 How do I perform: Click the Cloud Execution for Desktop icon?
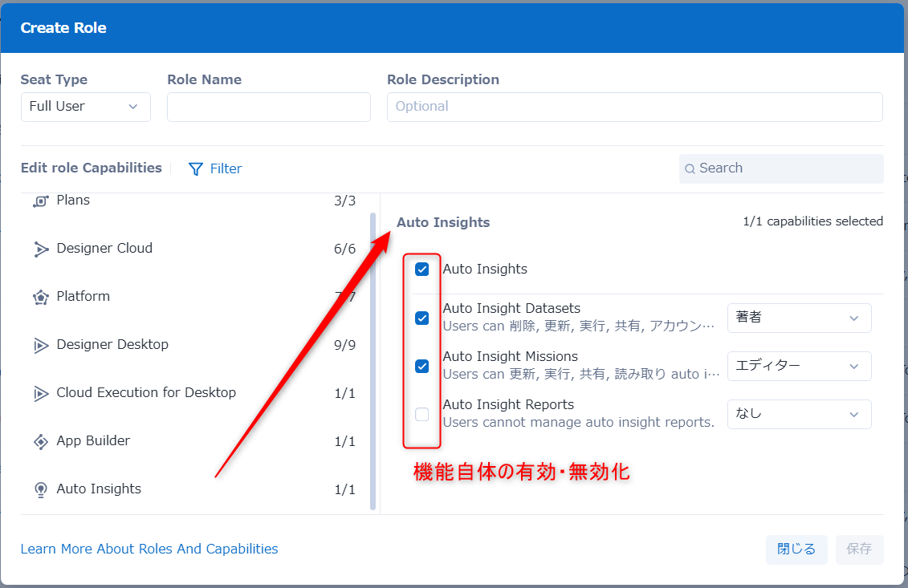pos(40,394)
